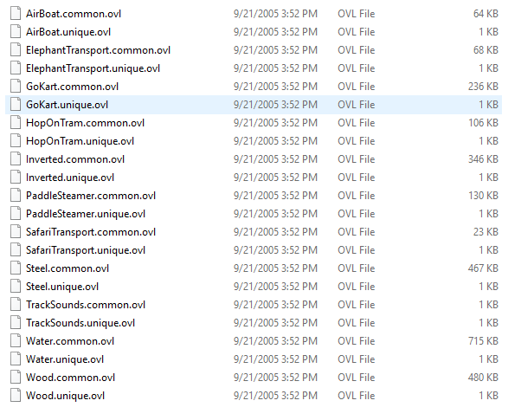
Task: Select the file name TrackSounds.unique.ovl
Action: pyautogui.click(x=80, y=323)
